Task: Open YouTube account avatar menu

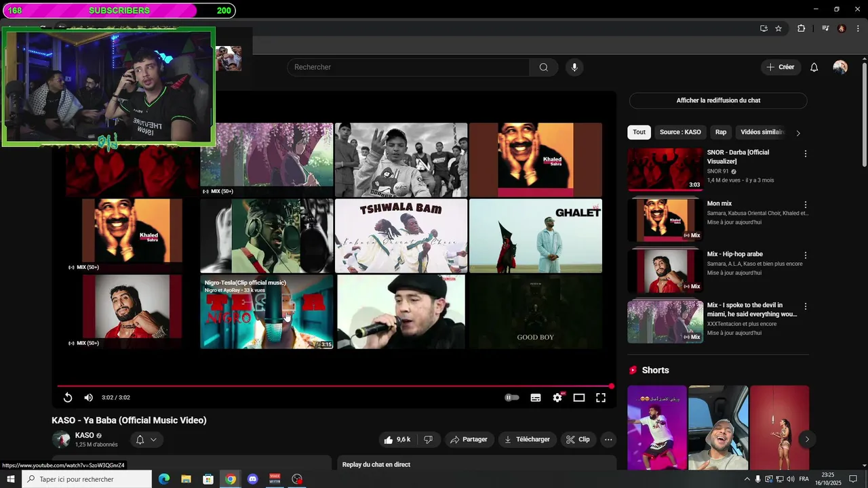Action: [x=840, y=67]
